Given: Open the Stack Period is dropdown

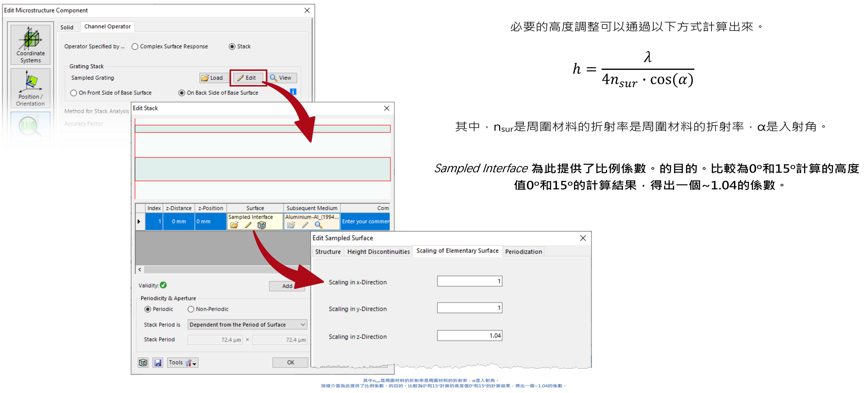Looking at the screenshot, I should [247, 324].
